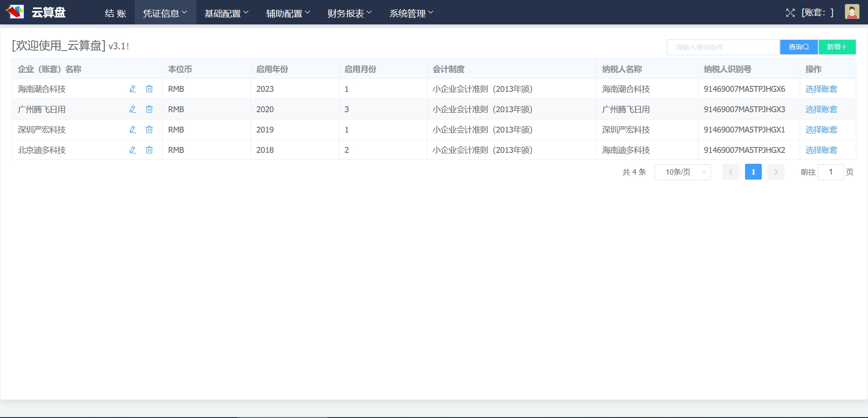This screenshot has width=868, height=418.
Task: Toggle fullscreen mode icon in header
Action: tap(790, 13)
